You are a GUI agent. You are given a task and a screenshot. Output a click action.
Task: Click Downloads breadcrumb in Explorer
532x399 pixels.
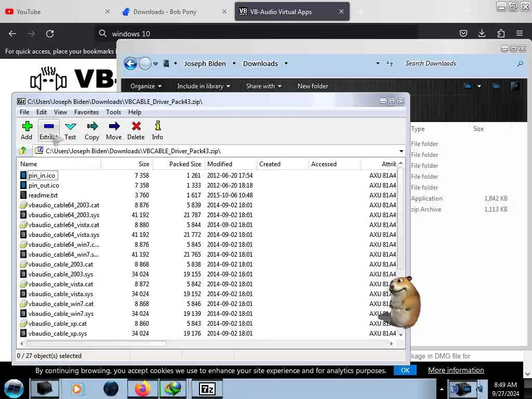260,63
